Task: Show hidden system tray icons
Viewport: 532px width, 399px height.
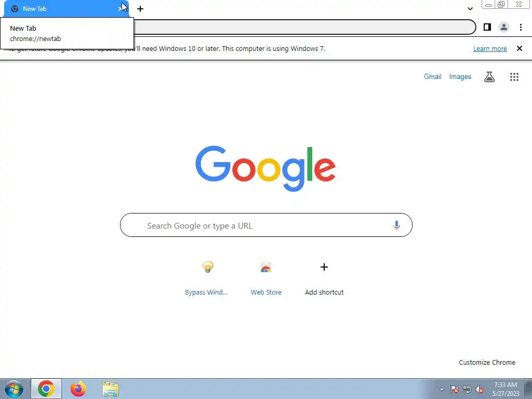Action: 442,389
